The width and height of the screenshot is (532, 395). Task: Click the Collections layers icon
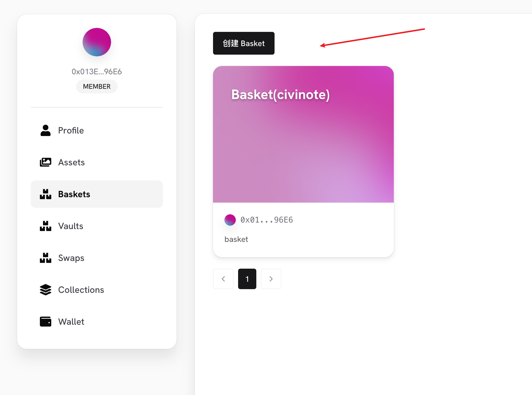(x=46, y=290)
